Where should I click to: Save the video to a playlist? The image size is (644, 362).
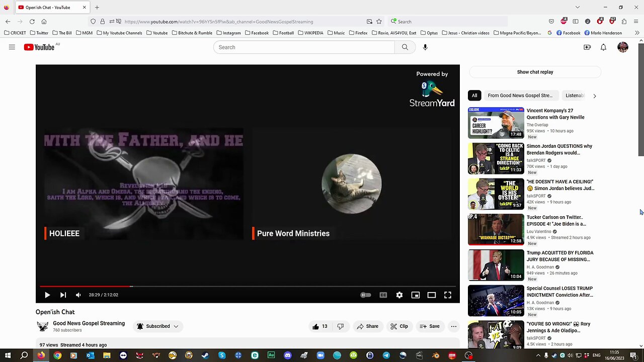(x=430, y=326)
